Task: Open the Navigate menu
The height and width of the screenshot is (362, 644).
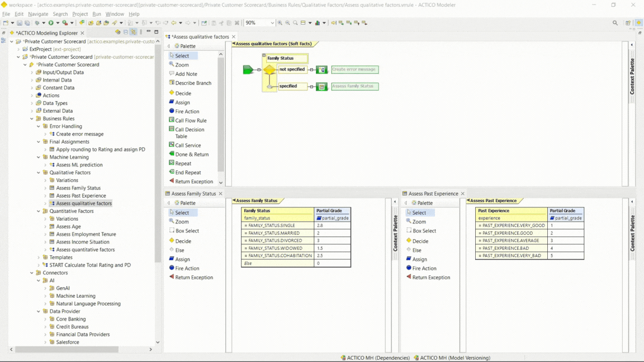Action: [x=38, y=14]
